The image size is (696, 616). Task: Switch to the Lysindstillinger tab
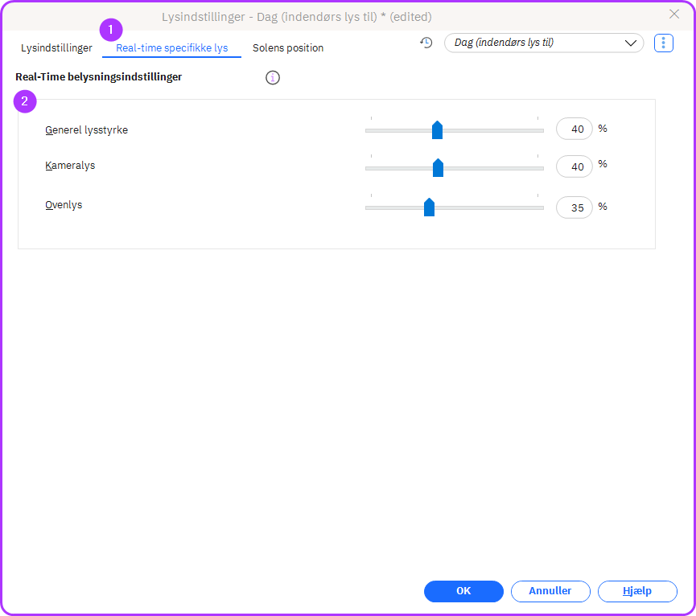[56, 48]
